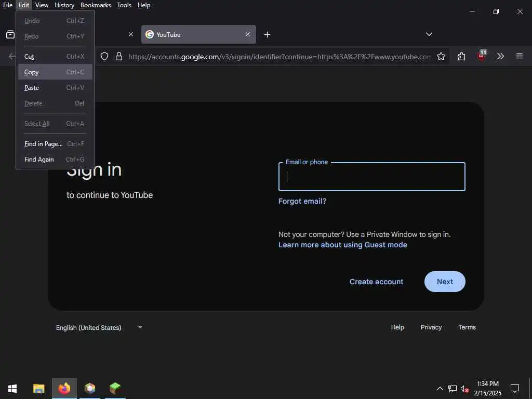Open the File menu

8,5
